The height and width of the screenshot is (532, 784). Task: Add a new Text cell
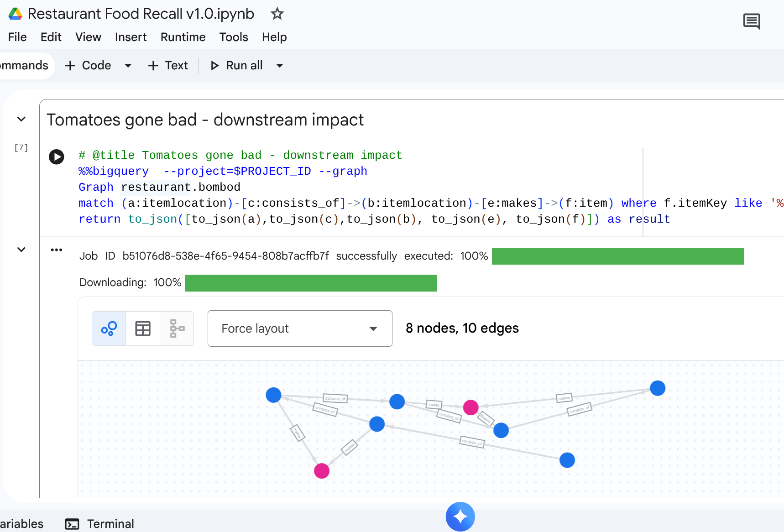point(168,66)
